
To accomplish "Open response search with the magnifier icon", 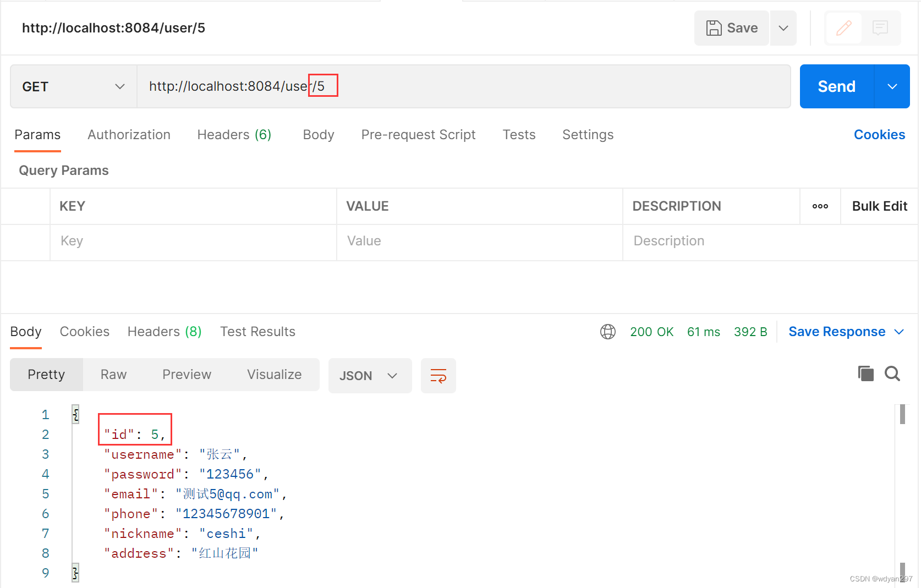I will 892,373.
